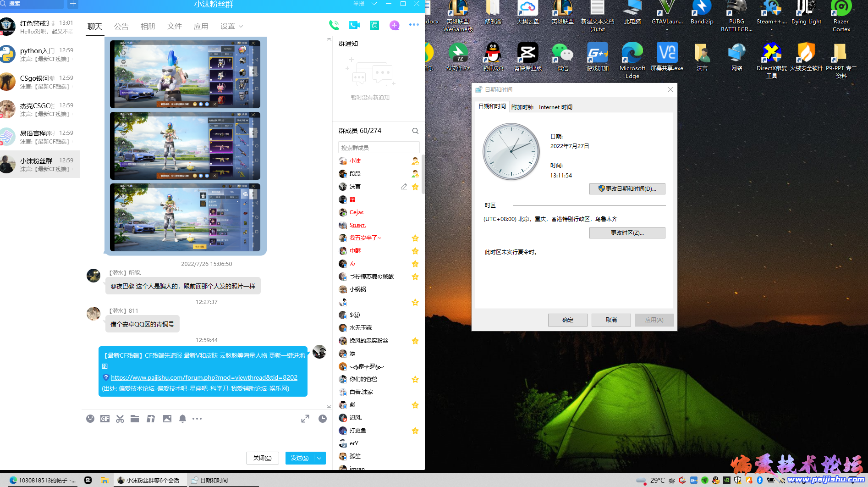Click the add conversation plus button
Viewport: 868px width, 487px height.
73,4
